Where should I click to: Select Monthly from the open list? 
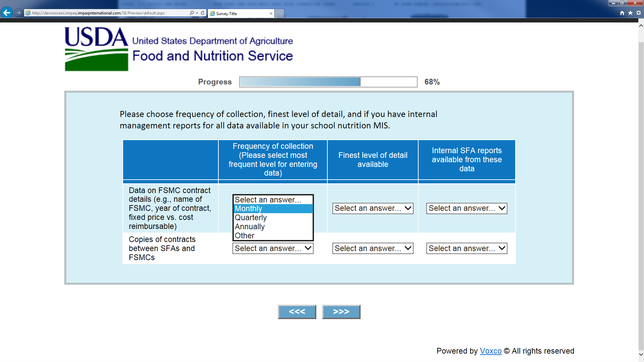point(273,208)
